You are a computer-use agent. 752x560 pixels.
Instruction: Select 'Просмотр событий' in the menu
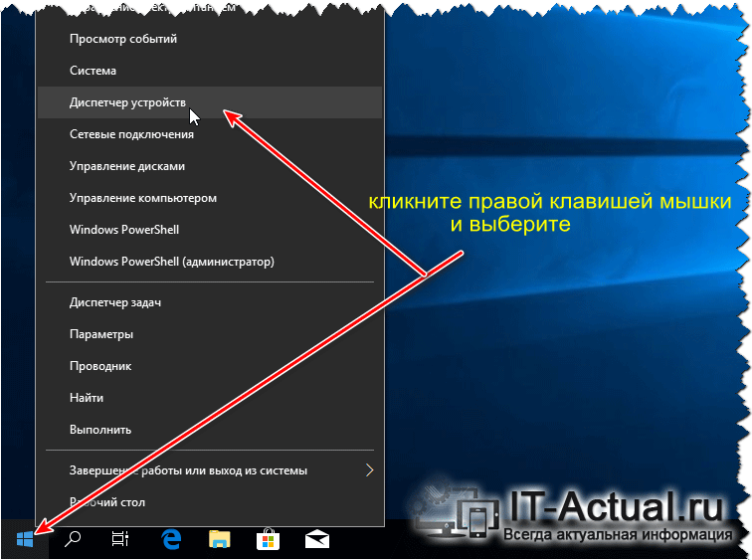click(210, 39)
